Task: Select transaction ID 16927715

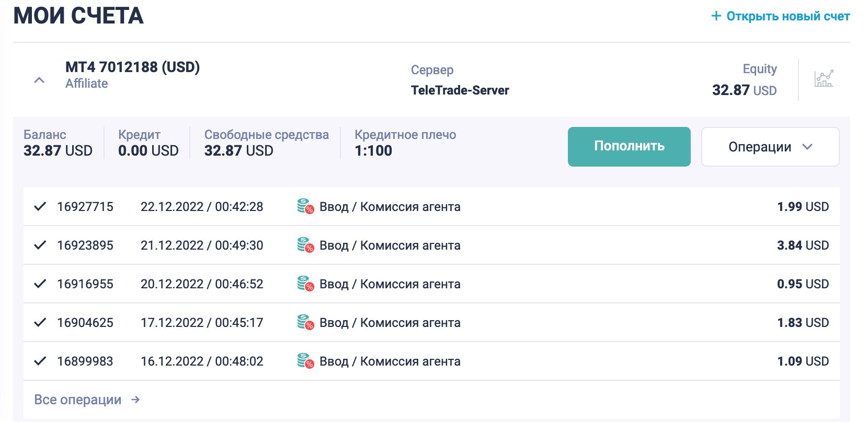Action: tap(85, 207)
